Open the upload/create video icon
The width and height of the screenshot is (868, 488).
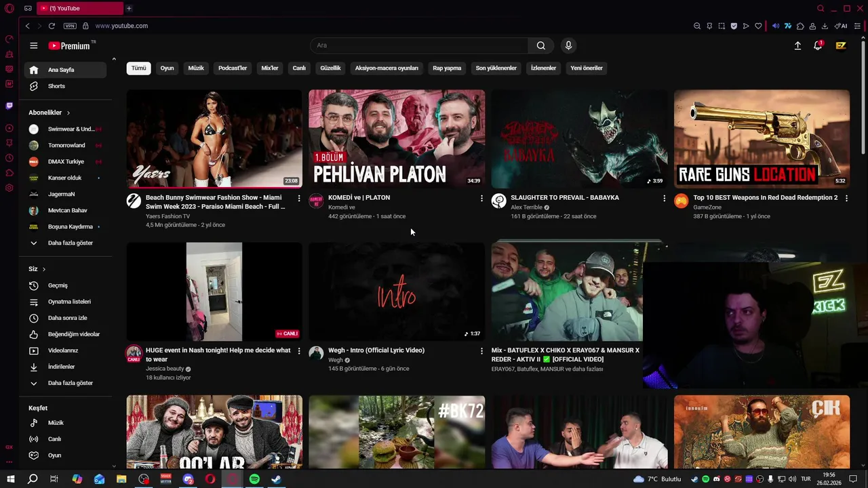point(797,45)
